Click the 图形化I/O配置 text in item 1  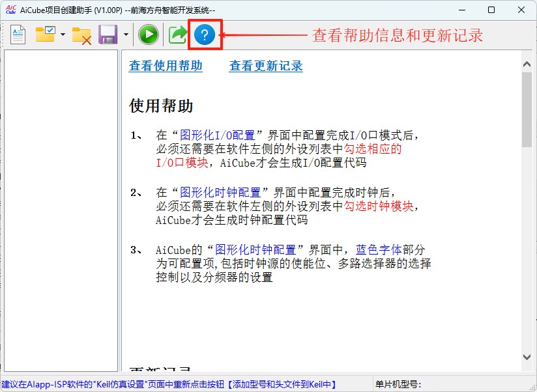(218, 135)
